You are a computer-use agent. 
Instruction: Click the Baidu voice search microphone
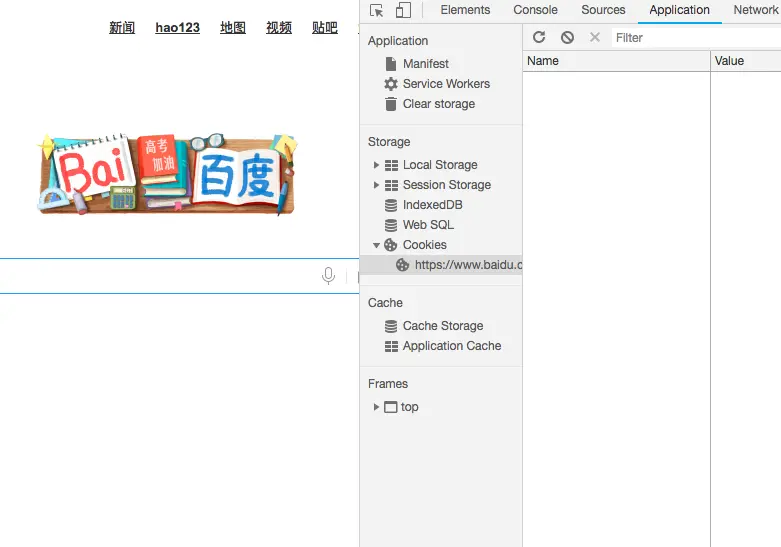[328, 275]
